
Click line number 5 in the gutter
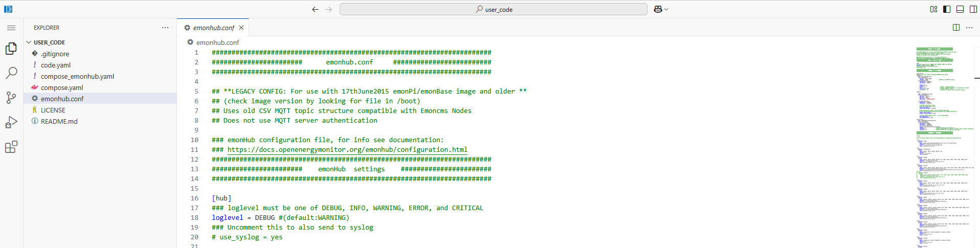coord(196,92)
